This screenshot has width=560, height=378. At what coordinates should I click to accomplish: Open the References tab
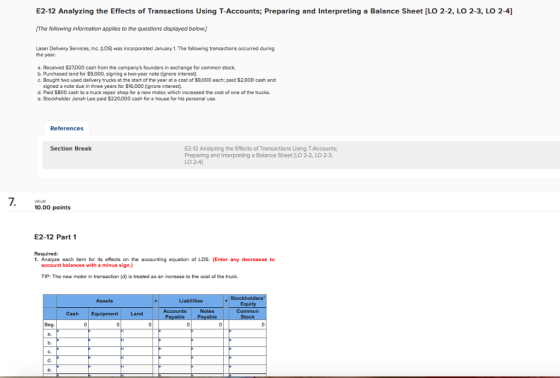click(67, 128)
